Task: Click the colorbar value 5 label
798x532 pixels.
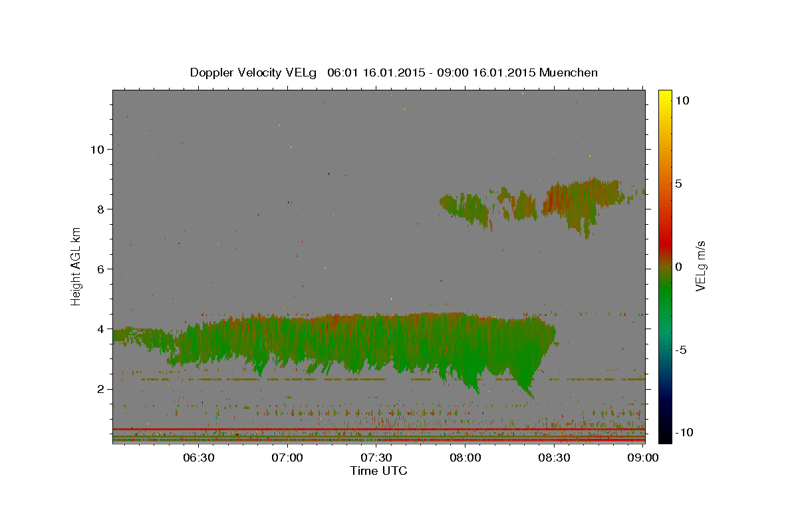Action: point(678,184)
